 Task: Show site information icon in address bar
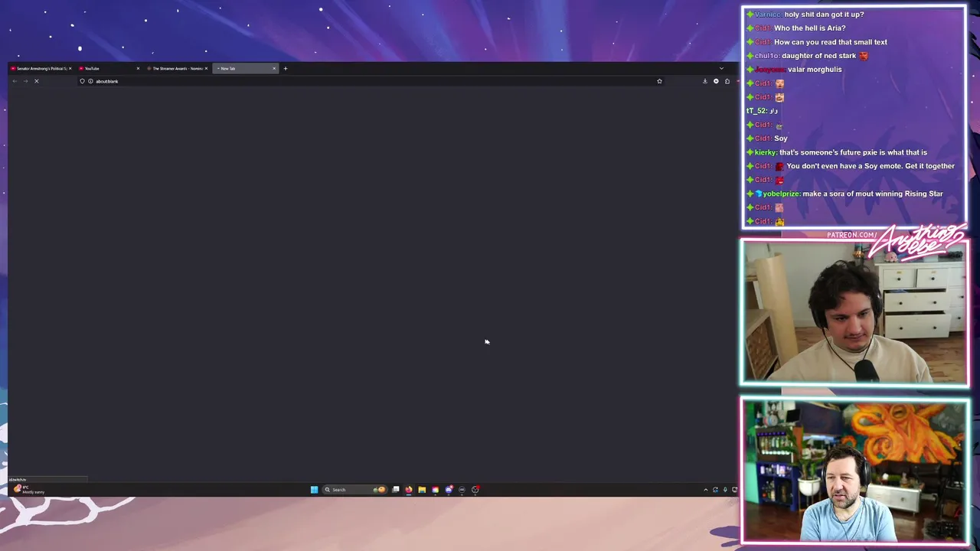click(x=90, y=81)
